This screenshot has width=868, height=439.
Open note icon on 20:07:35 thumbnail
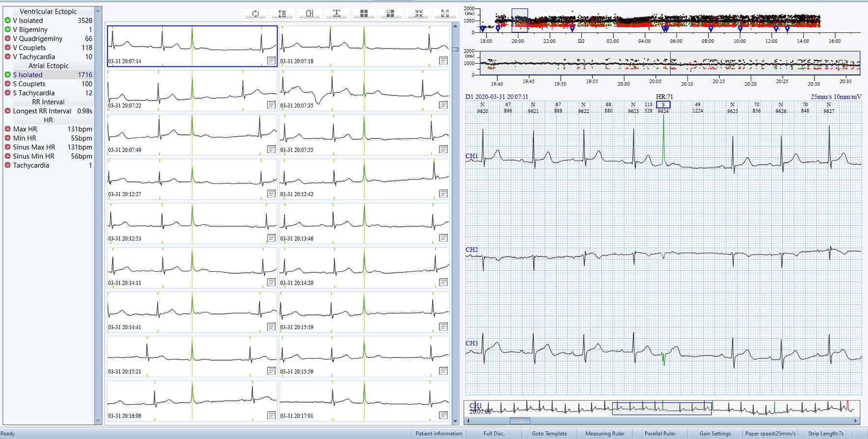pos(443,105)
